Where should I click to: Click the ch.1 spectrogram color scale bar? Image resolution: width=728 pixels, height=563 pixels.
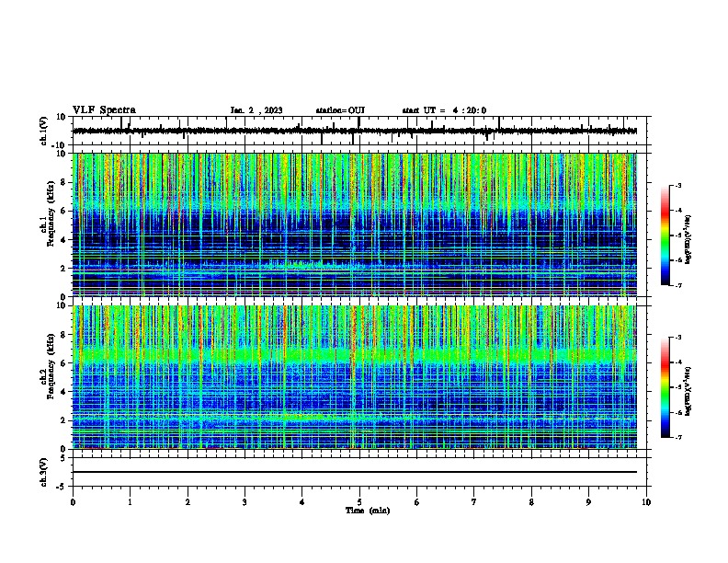pyautogui.click(x=665, y=236)
